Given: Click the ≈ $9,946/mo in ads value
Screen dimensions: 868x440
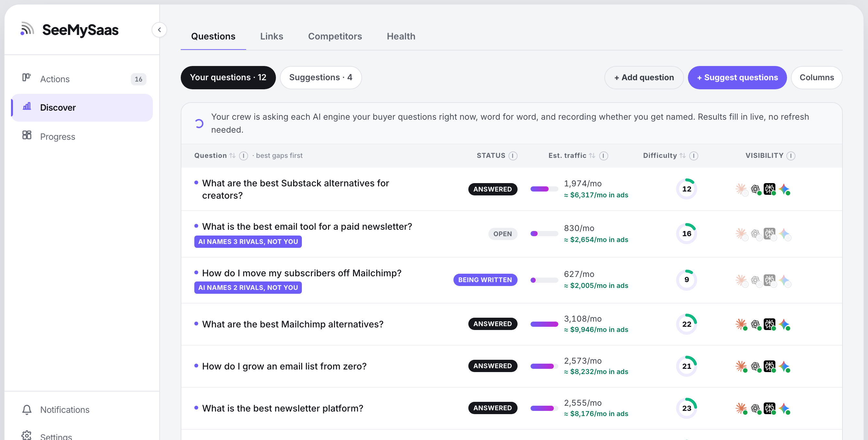Looking at the screenshot, I should (x=596, y=330).
